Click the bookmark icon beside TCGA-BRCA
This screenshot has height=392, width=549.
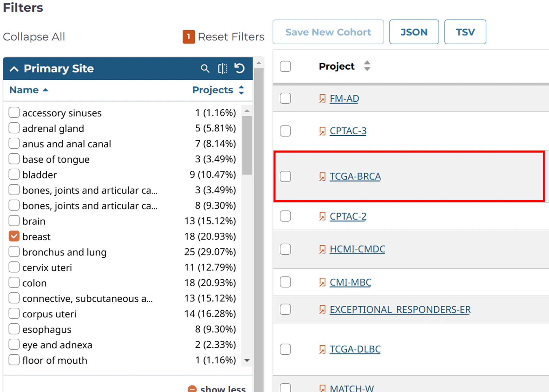pyautogui.click(x=323, y=177)
